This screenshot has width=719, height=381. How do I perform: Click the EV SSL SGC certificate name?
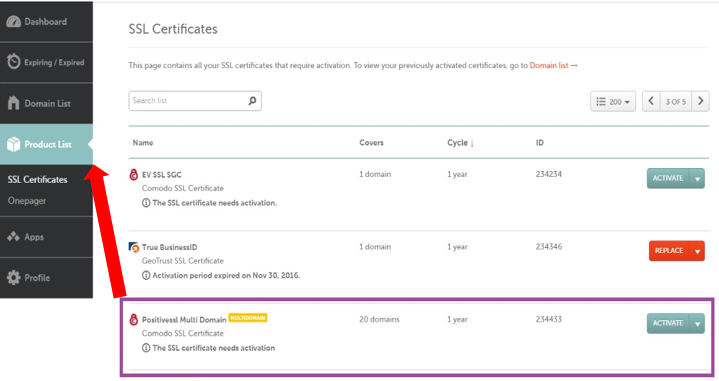[161, 175]
